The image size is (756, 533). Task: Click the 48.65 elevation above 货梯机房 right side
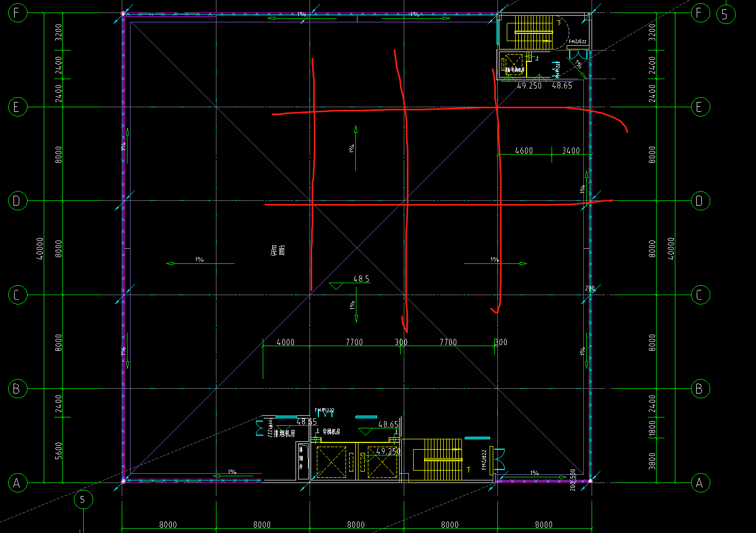pos(389,425)
